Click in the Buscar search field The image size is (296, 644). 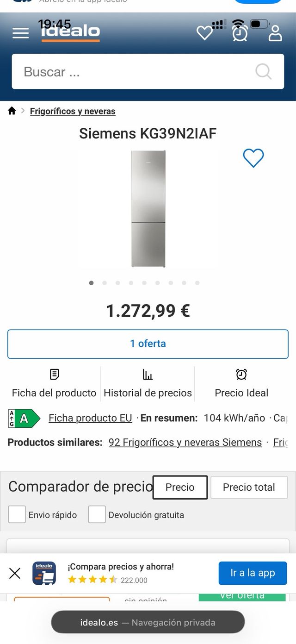(x=134, y=72)
